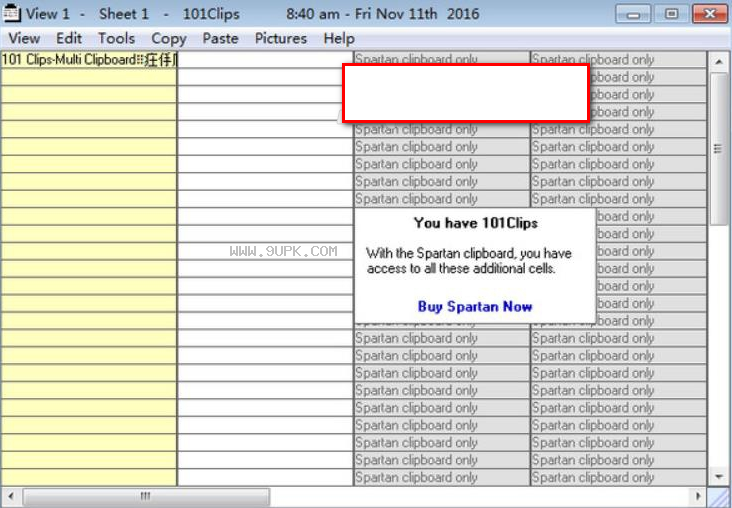Minimize the 101Clips window
This screenshot has width=732, height=508.
633,14
